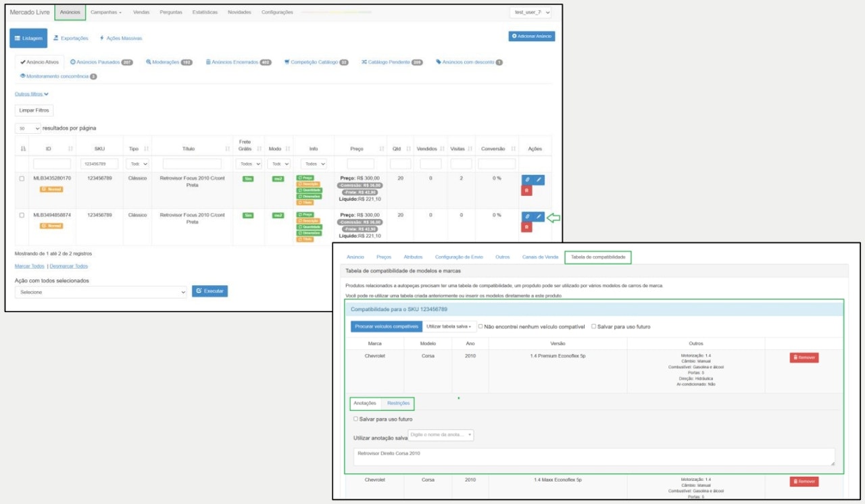Open the results per page dropdown
The width and height of the screenshot is (865, 504).
tap(28, 128)
